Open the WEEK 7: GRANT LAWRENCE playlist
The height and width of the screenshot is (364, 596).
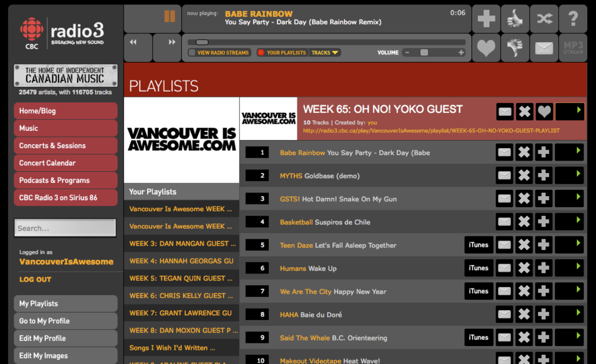tap(182, 313)
